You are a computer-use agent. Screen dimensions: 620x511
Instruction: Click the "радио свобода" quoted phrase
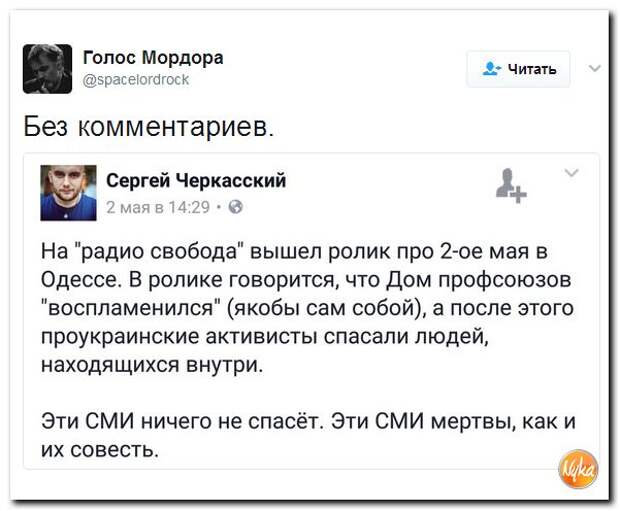tap(158, 252)
